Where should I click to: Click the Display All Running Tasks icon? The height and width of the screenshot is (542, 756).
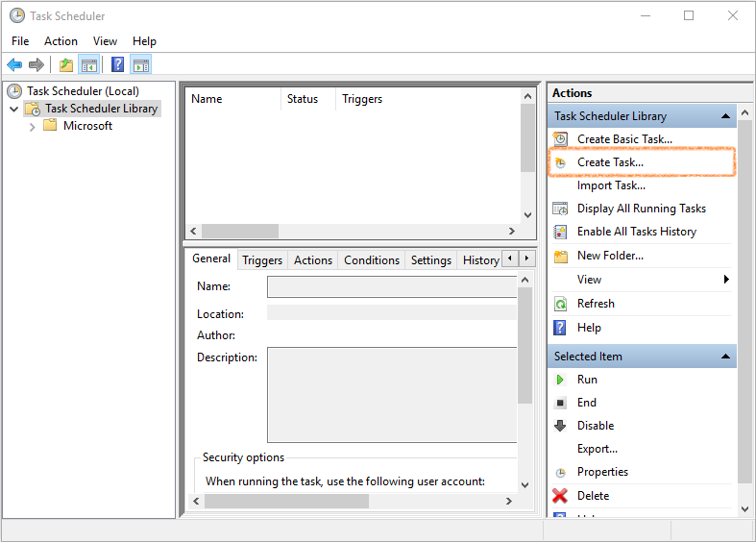[560, 209]
